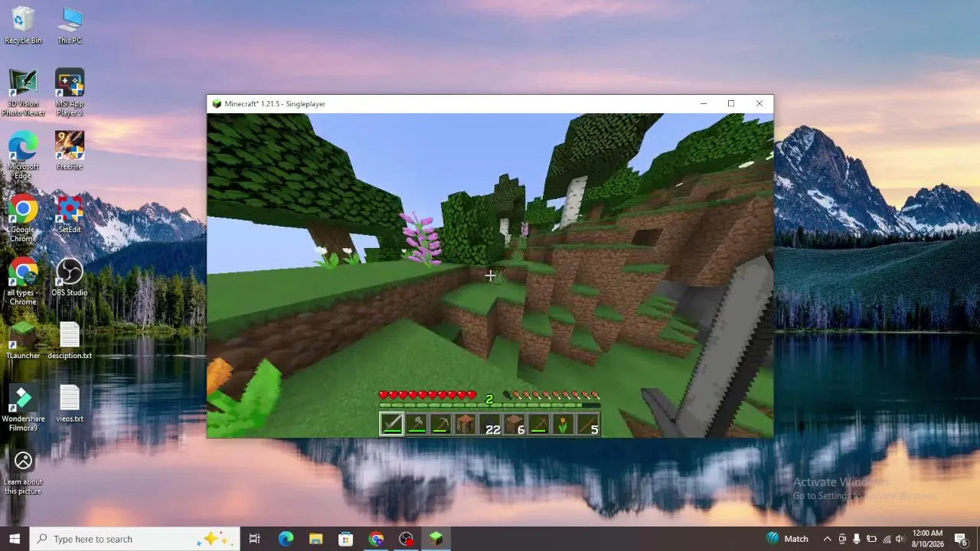The image size is (980, 551).
Task: Open Microsoft Edge from the taskbar
Action: [x=286, y=539]
